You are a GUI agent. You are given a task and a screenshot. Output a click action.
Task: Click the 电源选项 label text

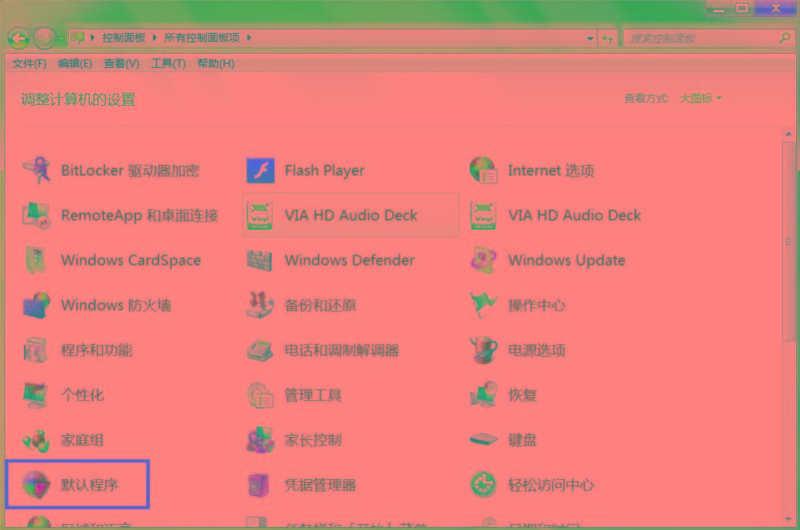(x=537, y=350)
